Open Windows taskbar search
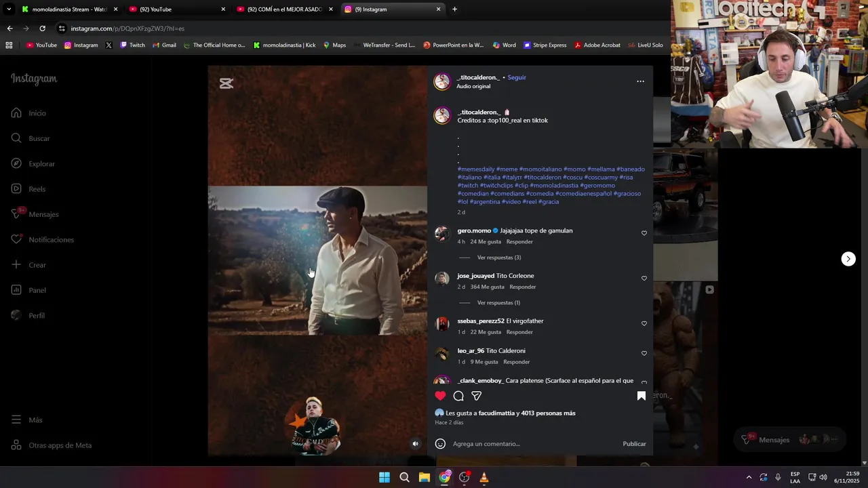Viewport: 868px width, 488px height. click(x=404, y=477)
